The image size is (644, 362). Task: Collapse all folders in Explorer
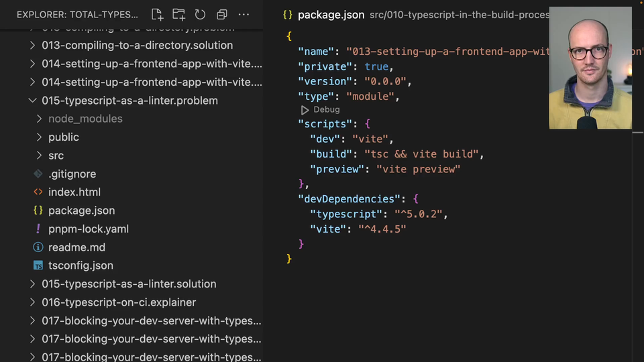point(222,14)
